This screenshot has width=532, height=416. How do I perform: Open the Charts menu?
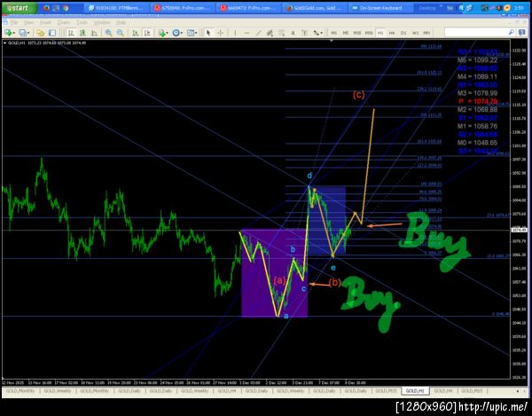64,22
